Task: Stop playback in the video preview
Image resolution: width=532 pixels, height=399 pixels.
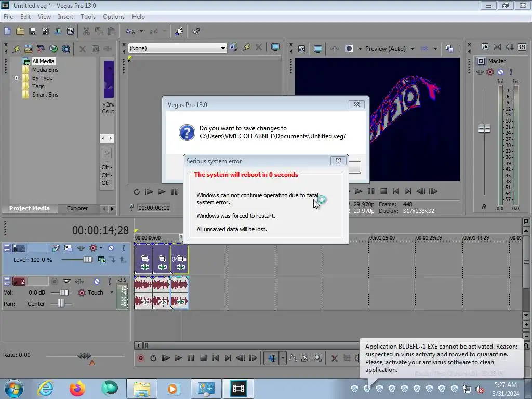Action: coord(383,191)
